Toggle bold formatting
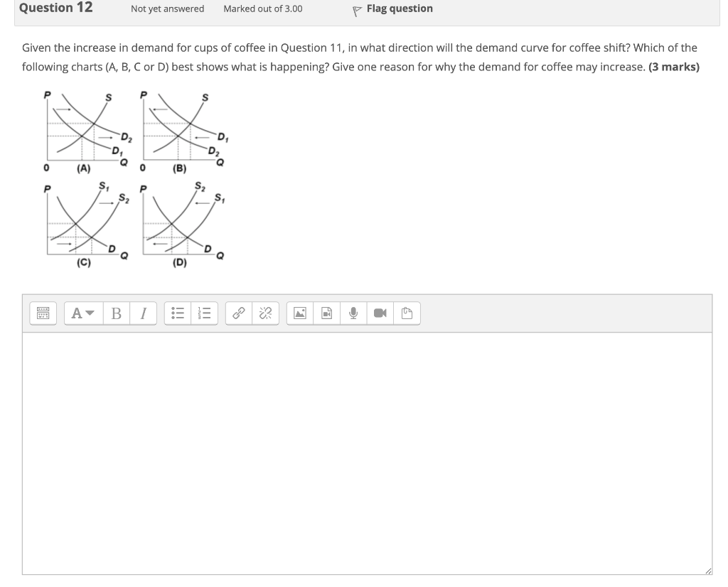The image size is (728, 587). 116,313
